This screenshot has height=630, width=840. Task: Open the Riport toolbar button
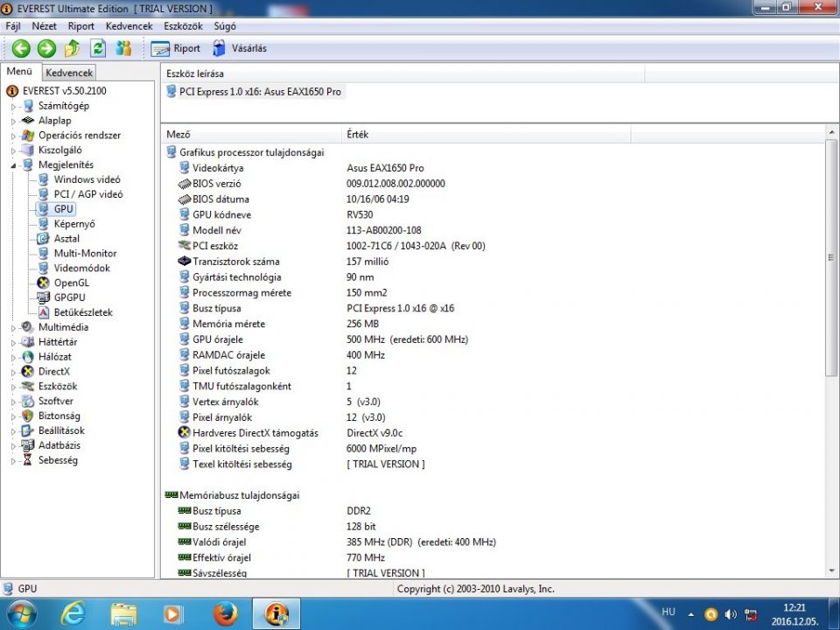tap(176, 49)
